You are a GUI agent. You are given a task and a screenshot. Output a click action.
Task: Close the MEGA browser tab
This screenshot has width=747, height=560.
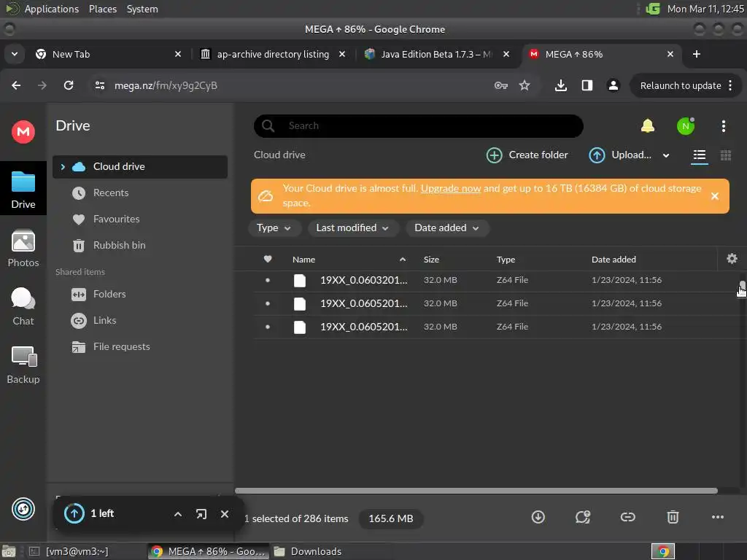670,54
